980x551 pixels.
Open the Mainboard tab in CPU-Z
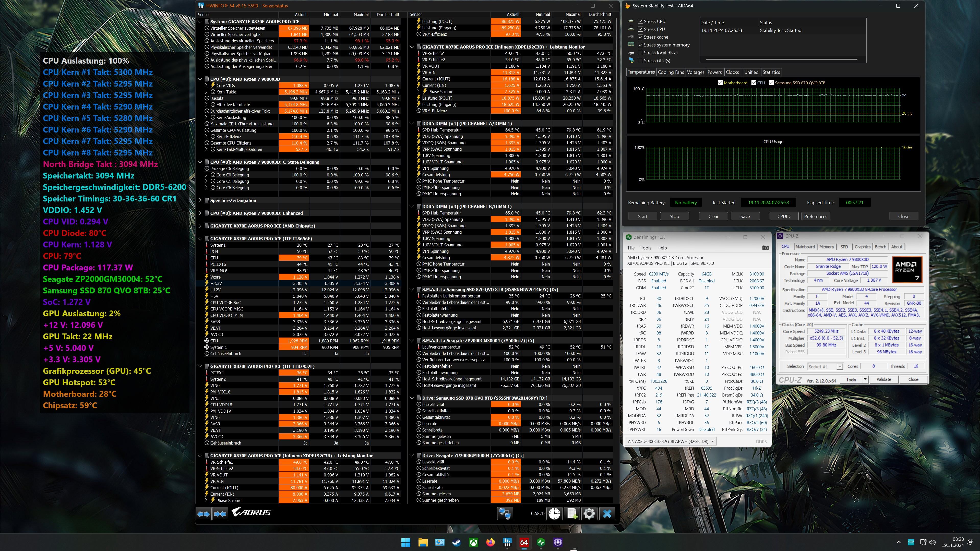(x=805, y=247)
